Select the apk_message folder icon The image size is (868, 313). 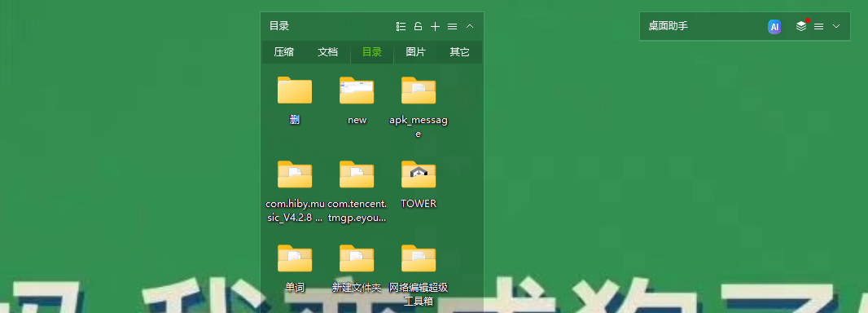pyautogui.click(x=419, y=90)
